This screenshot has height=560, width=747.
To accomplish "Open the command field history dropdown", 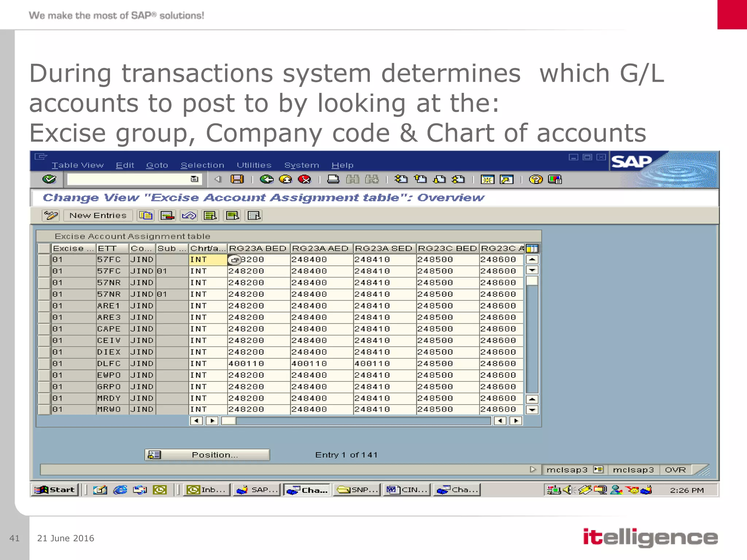I will (x=194, y=179).
